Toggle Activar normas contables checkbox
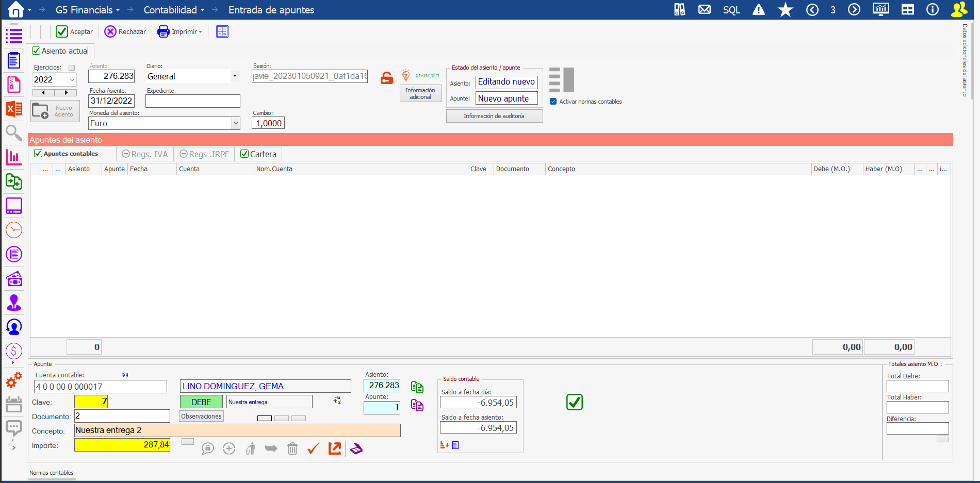This screenshot has height=483, width=980. [x=553, y=102]
